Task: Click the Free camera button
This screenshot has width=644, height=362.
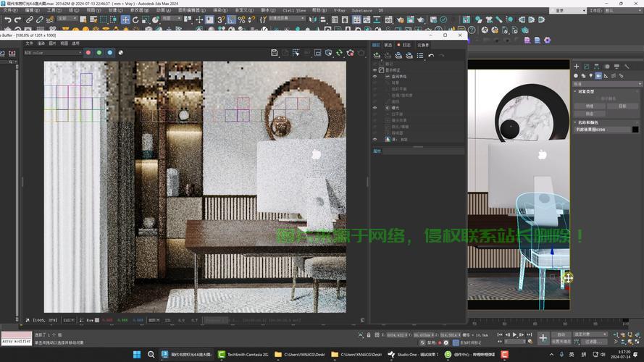Action: (590, 114)
